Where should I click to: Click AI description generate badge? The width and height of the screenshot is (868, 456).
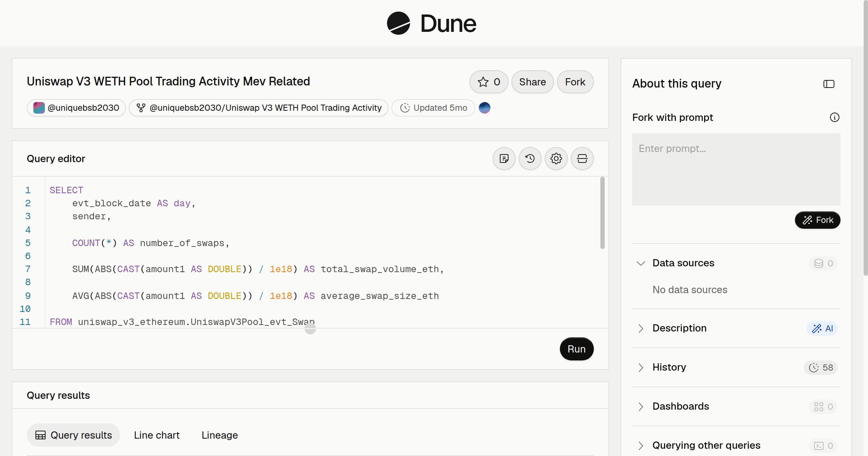point(822,328)
